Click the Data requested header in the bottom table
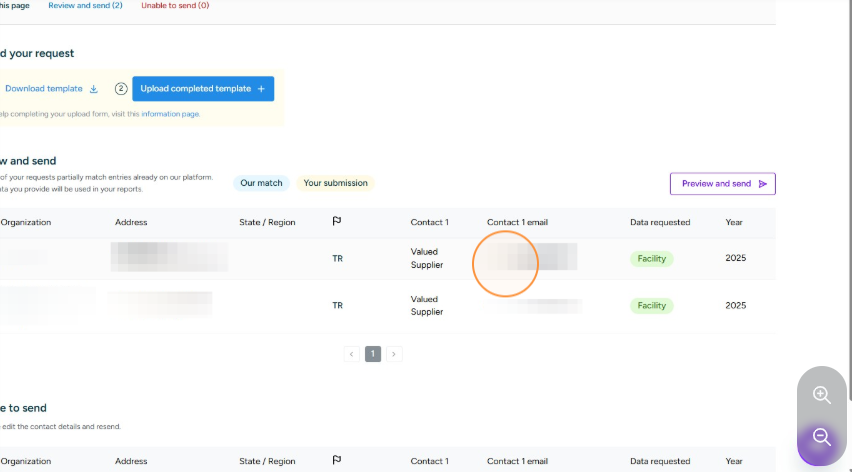 660,461
